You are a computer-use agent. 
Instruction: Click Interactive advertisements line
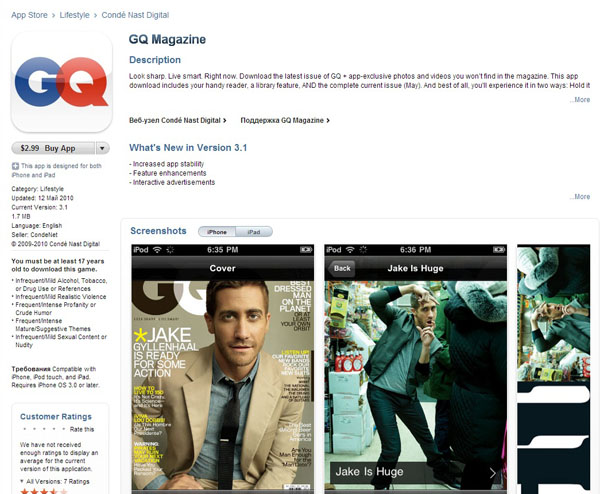pos(172,182)
